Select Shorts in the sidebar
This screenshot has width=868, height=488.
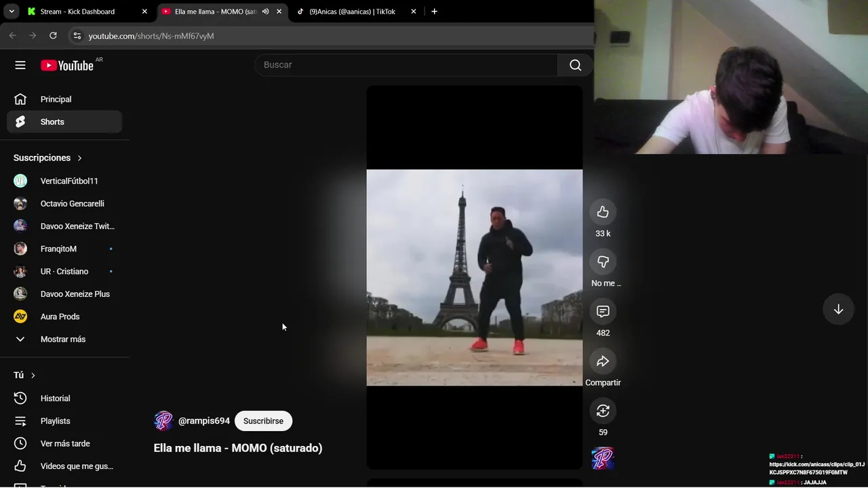[x=64, y=122]
